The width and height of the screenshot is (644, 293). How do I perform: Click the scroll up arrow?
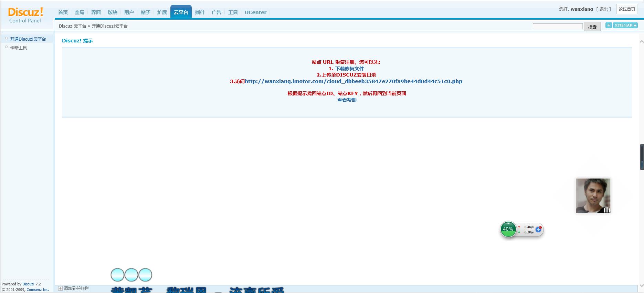coord(642,42)
